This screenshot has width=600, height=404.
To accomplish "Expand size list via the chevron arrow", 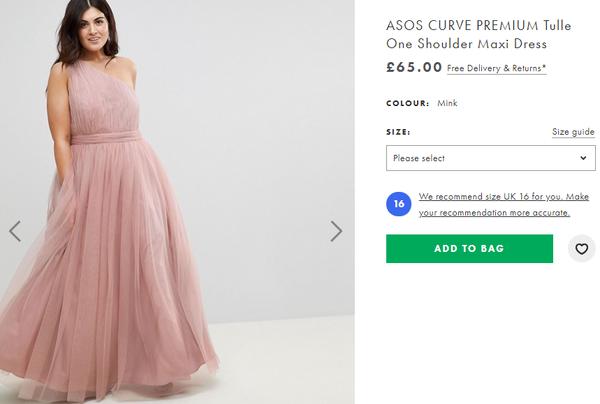I will tap(583, 158).
